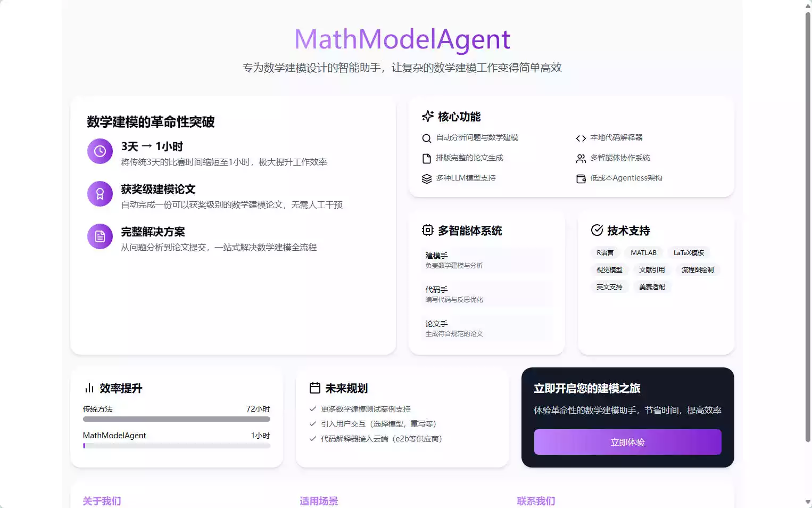Image resolution: width=812 pixels, height=508 pixels.
Task: Click the text 低成本Agentless架构
Action: 626,178
